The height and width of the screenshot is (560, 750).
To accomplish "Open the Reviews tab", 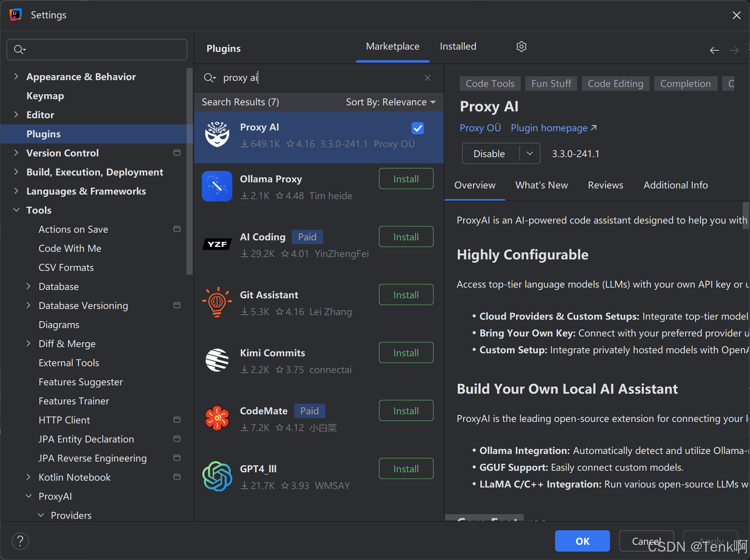I will (x=605, y=185).
